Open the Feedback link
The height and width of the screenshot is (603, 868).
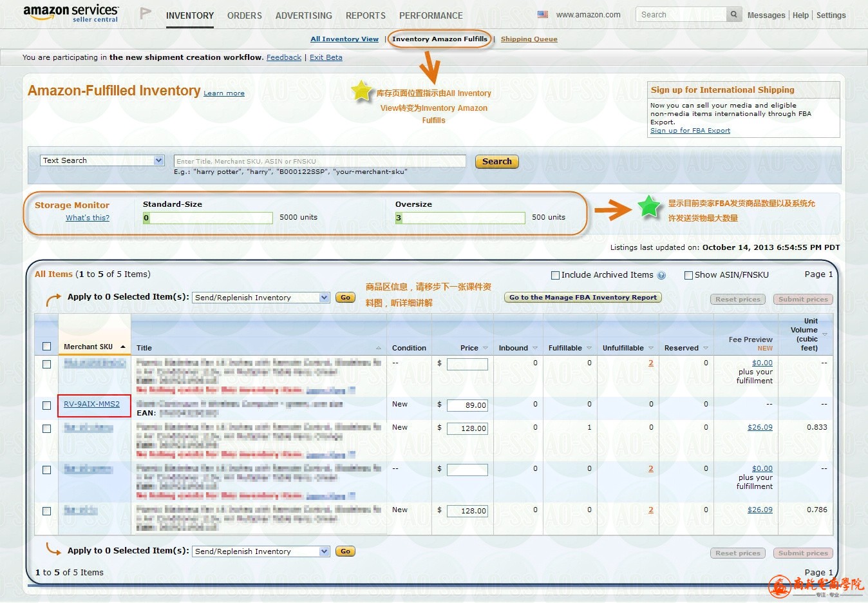click(x=284, y=57)
